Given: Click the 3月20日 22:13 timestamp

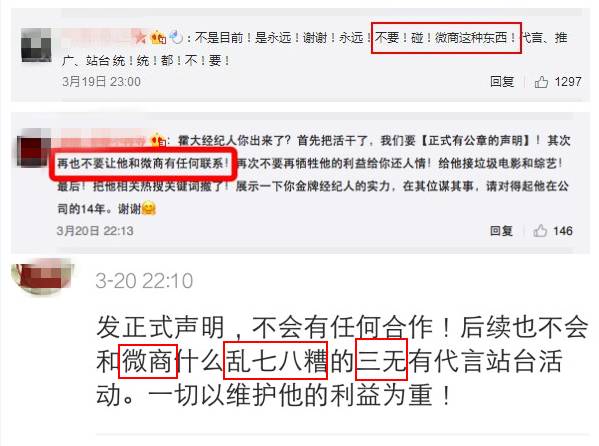Looking at the screenshot, I should tap(95, 231).
